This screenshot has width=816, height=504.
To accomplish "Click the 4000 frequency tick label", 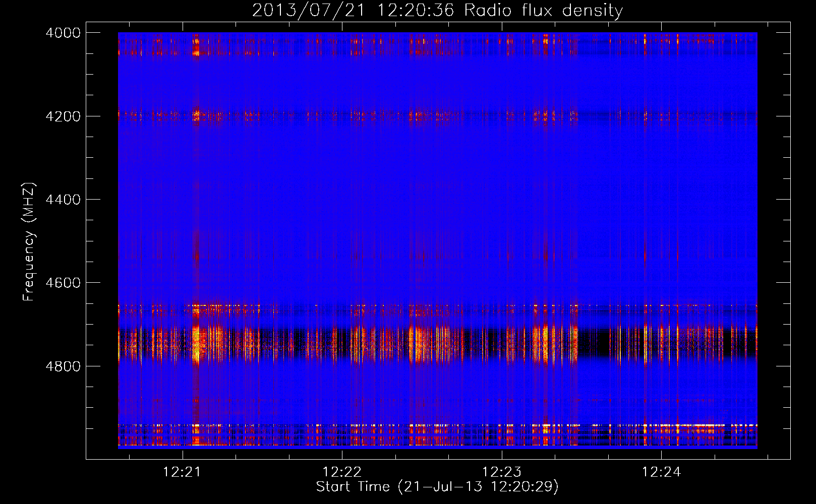I will (x=63, y=33).
